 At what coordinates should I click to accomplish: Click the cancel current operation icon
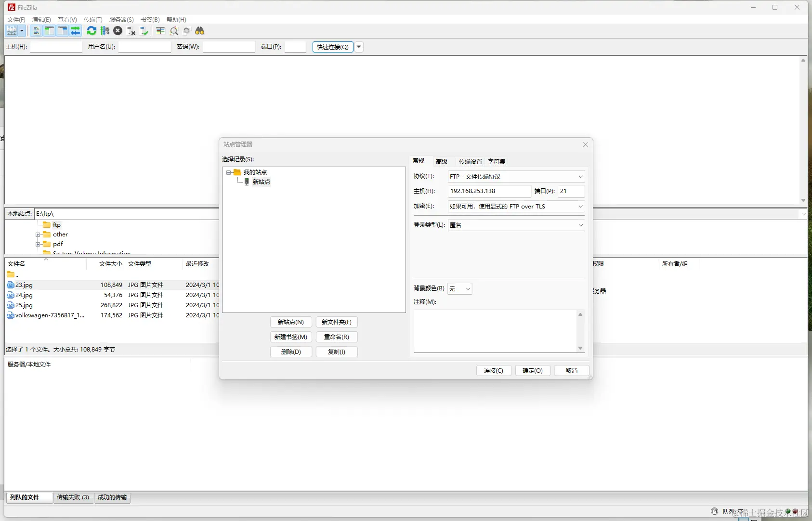118,31
